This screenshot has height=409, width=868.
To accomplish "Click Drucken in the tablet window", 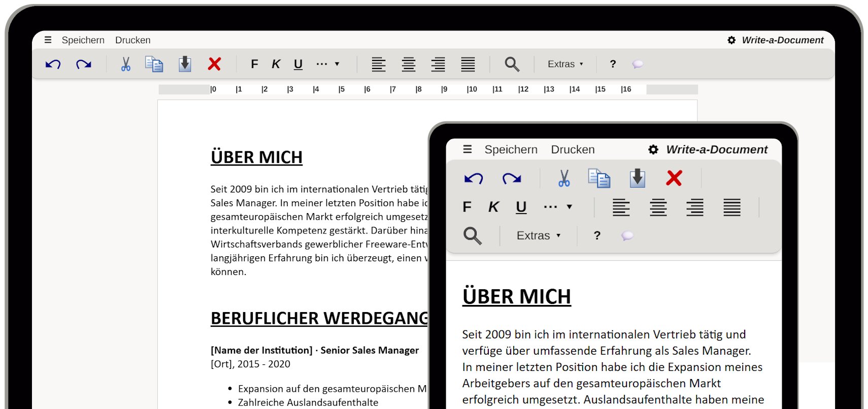I will point(573,150).
